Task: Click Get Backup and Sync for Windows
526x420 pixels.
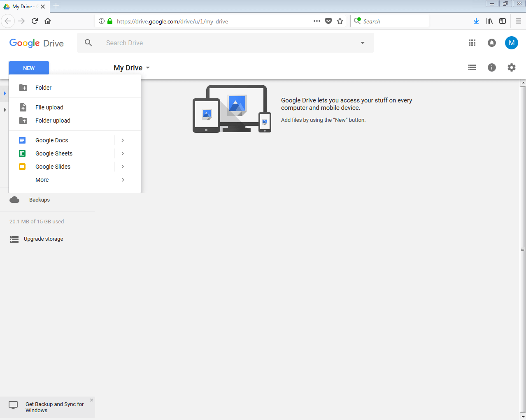Action: (x=54, y=407)
